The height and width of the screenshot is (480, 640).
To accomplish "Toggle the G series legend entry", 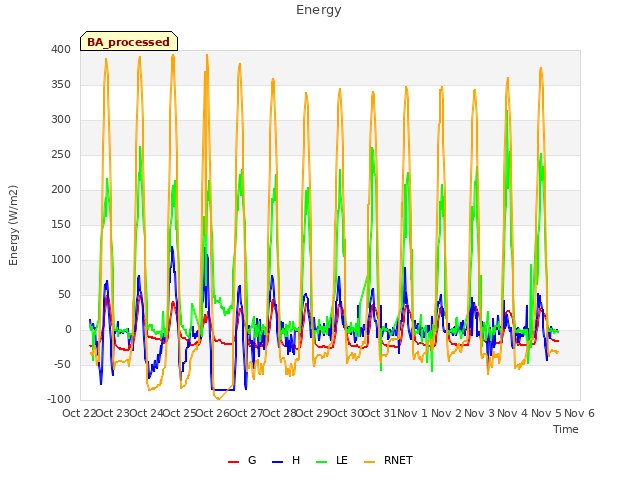I will tap(242, 460).
